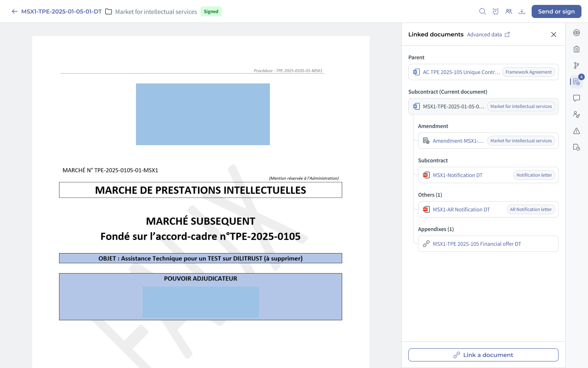Screen dimensions: 588x368
Task: Open the comments speech bubble icon
Action: pos(577,98)
